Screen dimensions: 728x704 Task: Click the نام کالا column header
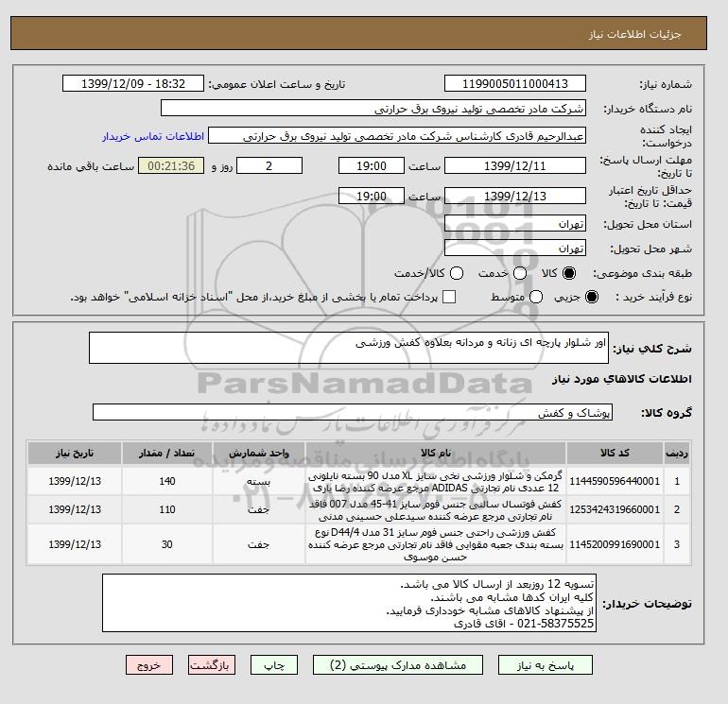pos(436,453)
